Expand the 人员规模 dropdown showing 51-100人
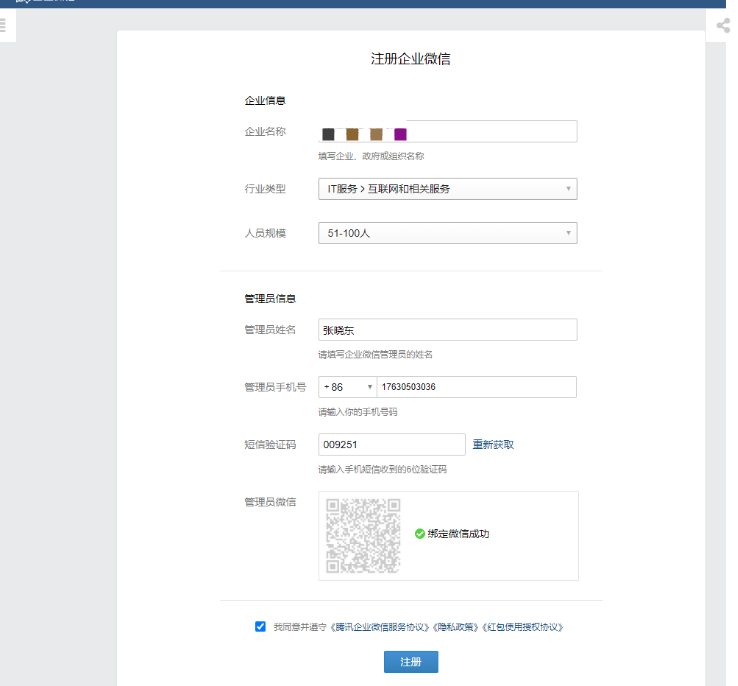Viewport: 738px width, 686px height. coord(447,233)
